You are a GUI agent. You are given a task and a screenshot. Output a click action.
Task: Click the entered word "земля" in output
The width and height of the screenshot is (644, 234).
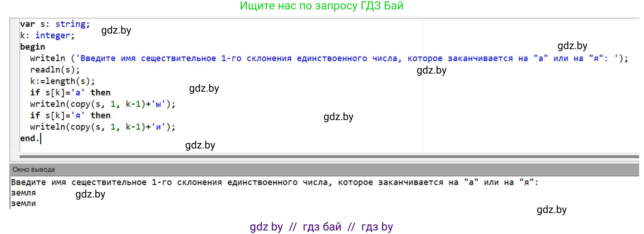(x=23, y=193)
